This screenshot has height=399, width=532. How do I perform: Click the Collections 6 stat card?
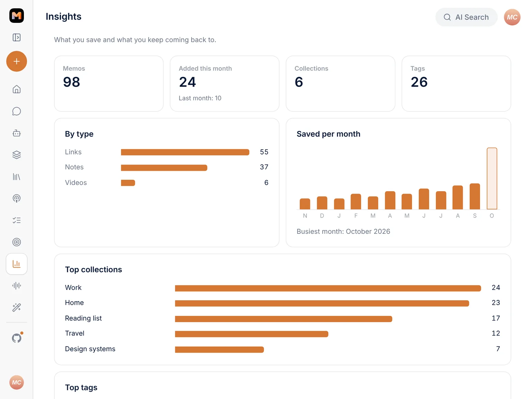(x=340, y=84)
